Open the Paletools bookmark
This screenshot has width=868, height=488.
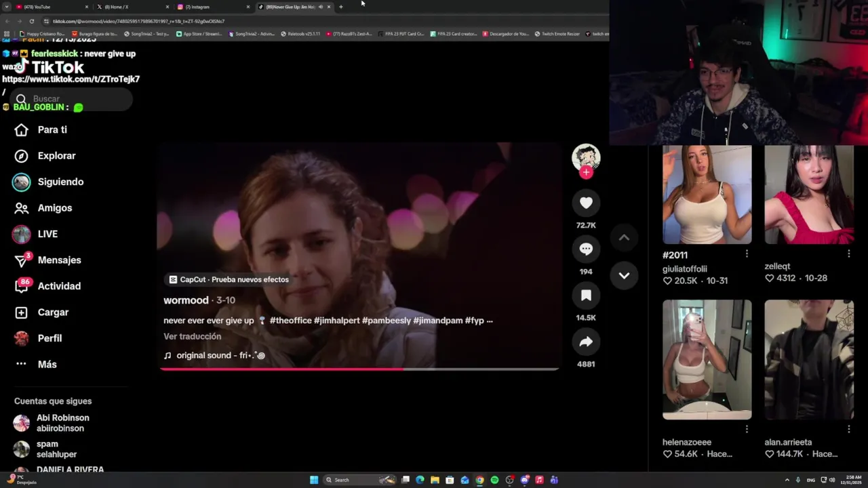pos(300,33)
